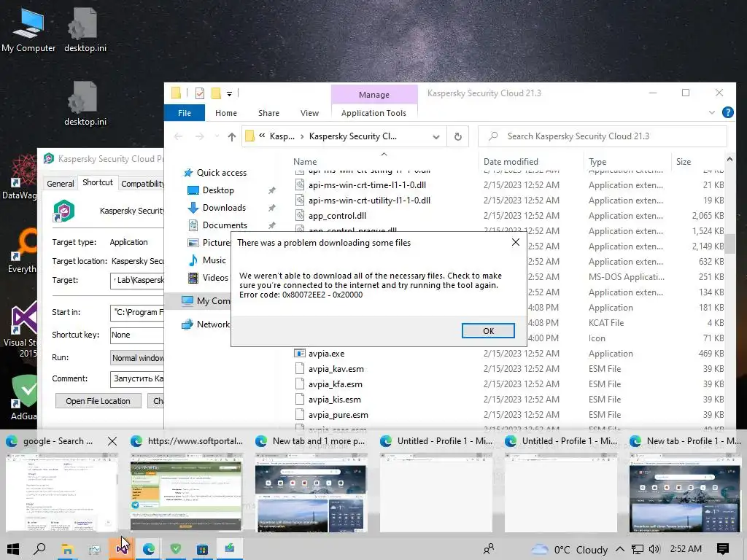Close the google - Search preview
747x560 pixels.
coord(112,441)
